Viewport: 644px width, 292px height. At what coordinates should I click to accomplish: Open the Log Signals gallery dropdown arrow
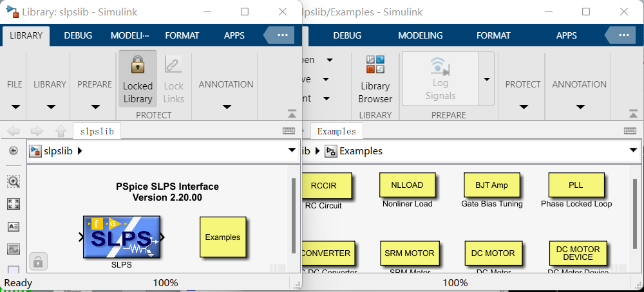tap(487, 78)
